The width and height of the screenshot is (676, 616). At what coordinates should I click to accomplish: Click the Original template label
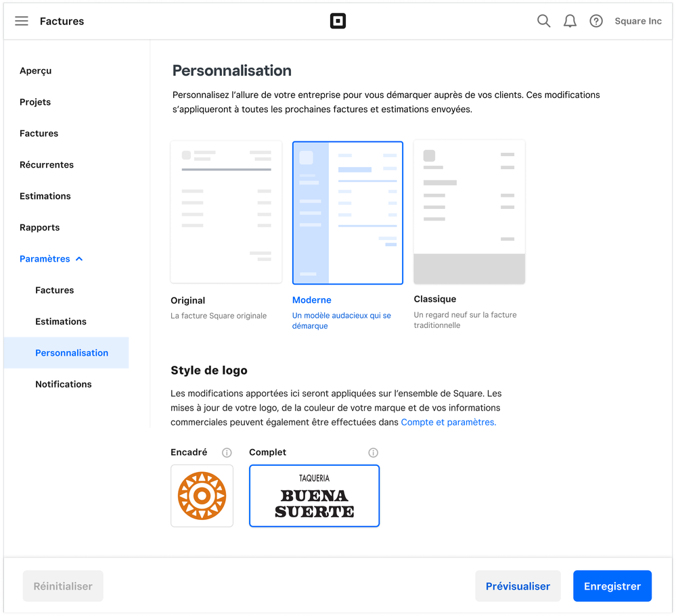pyautogui.click(x=187, y=301)
